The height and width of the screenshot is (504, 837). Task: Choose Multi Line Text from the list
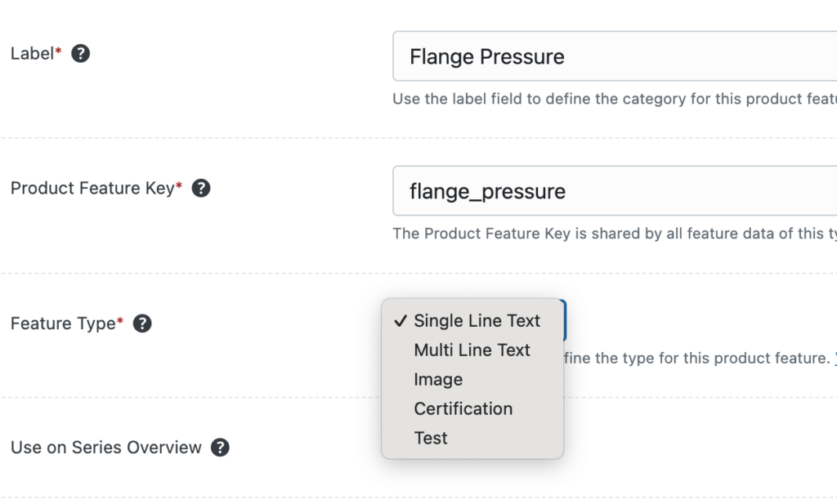click(472, 350)
